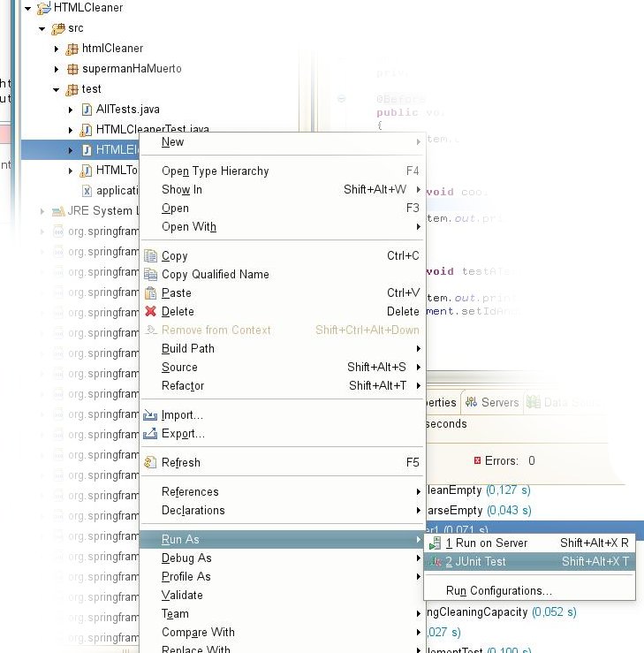Click the Run on Server icon

(435, 543)
